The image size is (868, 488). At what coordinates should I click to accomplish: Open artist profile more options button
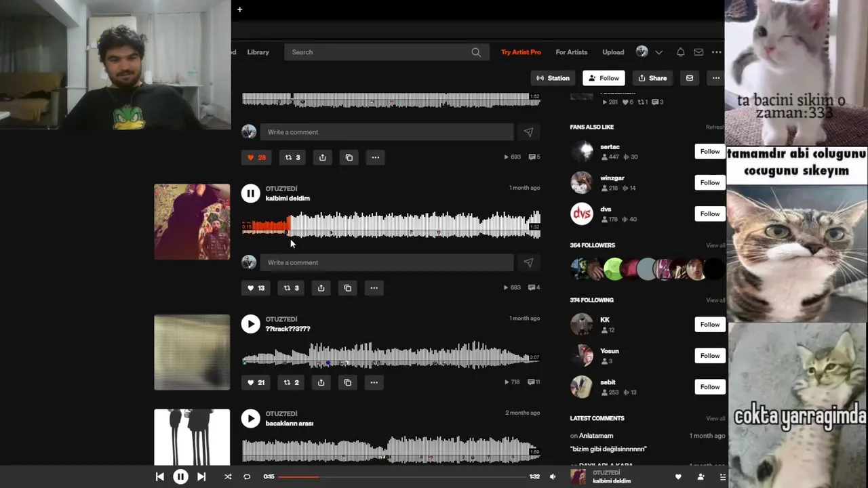pyautogui.click(x=715, y=78)
